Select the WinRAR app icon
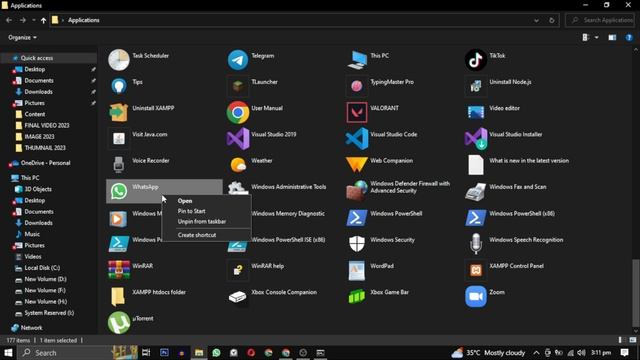Screen dimensions: 640x360 click(119, 270)
